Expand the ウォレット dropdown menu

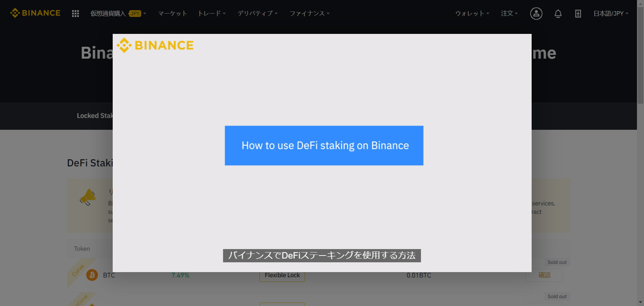pos(472,14)
